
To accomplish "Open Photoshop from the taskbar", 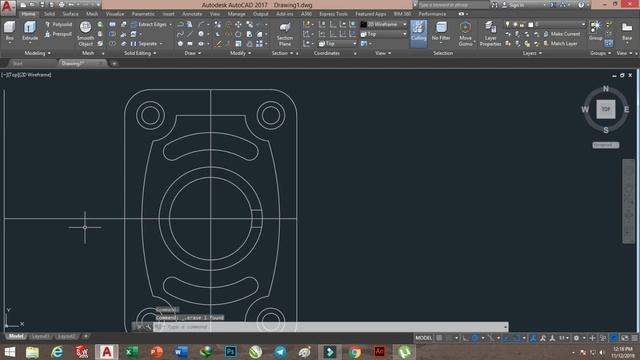I will pos(231,352).
